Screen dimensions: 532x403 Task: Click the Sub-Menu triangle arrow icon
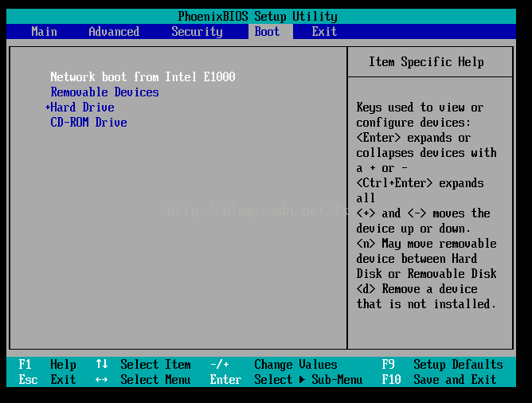[x=302, y=380]
